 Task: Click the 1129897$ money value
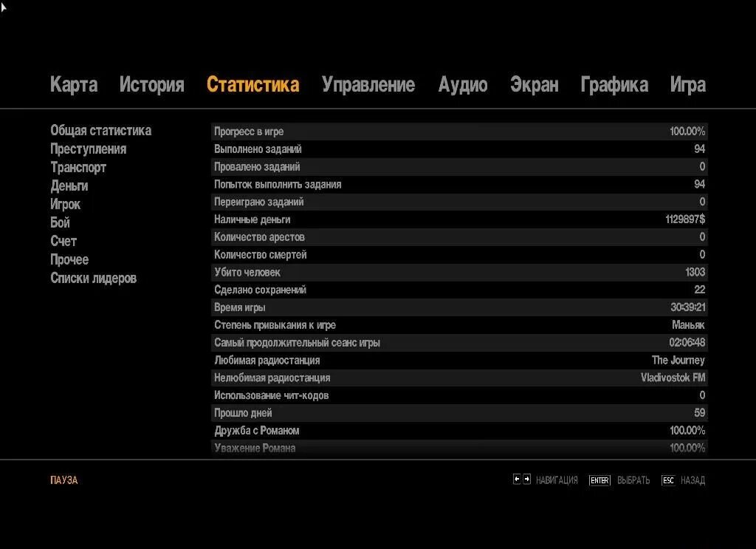click(685, 219)
